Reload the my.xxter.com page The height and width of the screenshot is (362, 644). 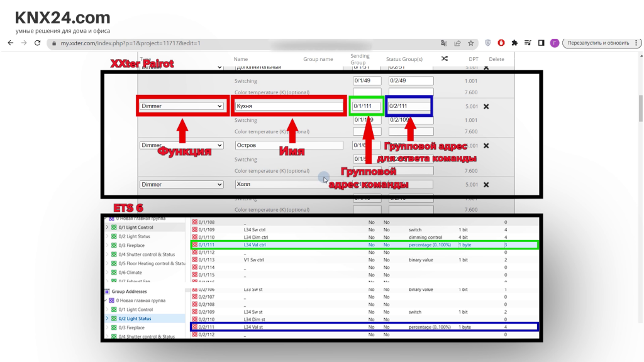click(37, 43)
